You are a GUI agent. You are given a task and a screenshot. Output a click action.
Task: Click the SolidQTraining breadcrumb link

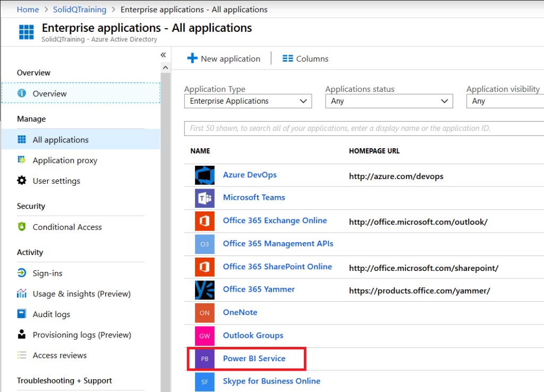click(80, 9)
